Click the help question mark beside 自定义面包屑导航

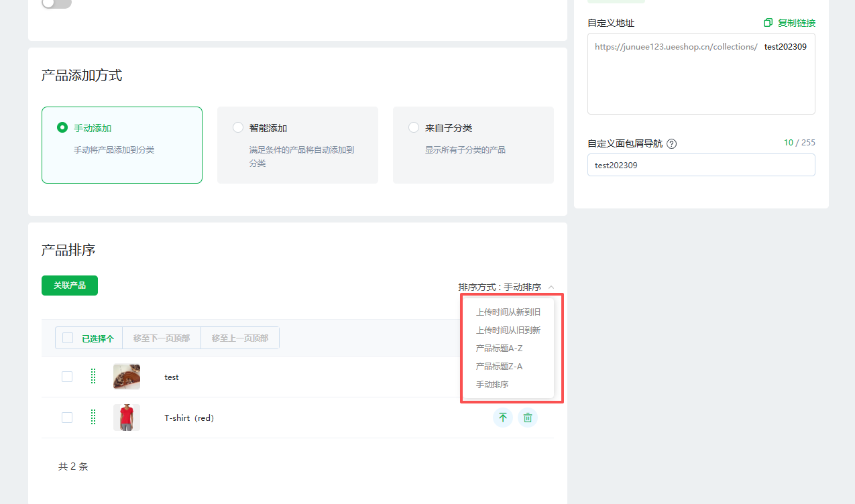tap(671, 143)
